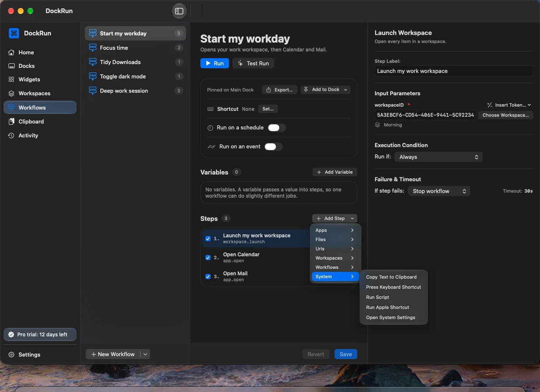The width and height of the screenshot is (540, 392).
Task: Open the Activity section
Action: pyautogui.click(x=40, y=135)
